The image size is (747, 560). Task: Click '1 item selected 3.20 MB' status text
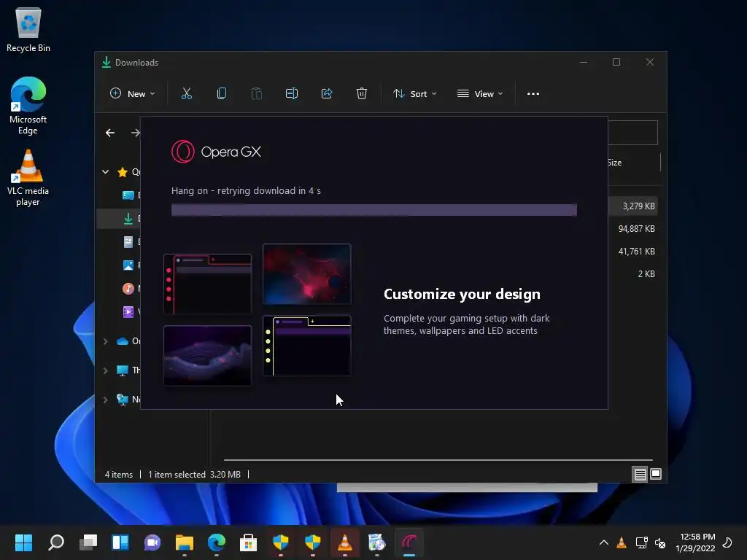[x=194, y=475]
